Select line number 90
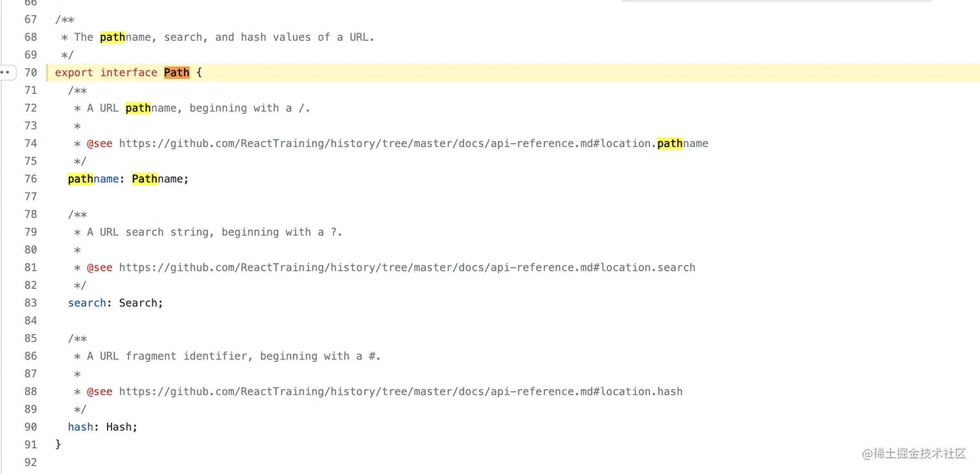Image resolution: width=980 pixels, height=474 pixels. point(30,427)
